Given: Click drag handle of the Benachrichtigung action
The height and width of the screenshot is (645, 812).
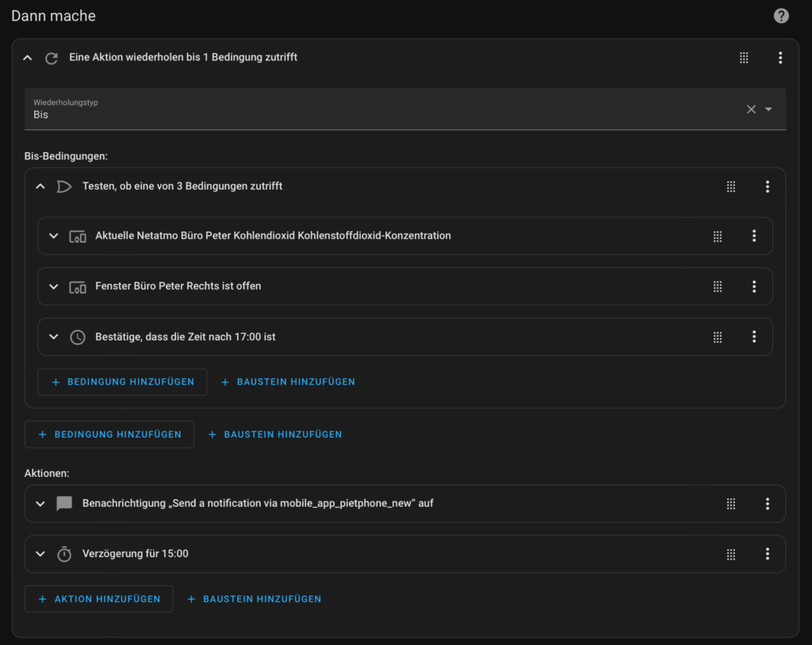Looking at the screenshot, I should 731,504.
